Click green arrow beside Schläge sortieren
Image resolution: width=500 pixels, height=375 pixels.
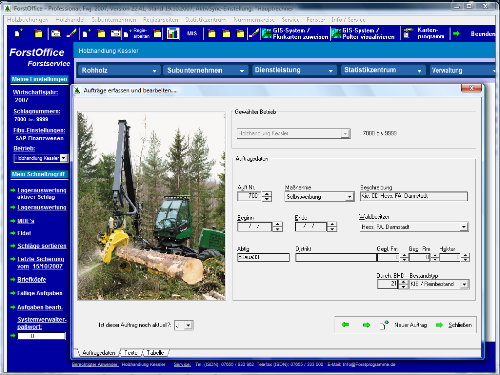[13, 246]
